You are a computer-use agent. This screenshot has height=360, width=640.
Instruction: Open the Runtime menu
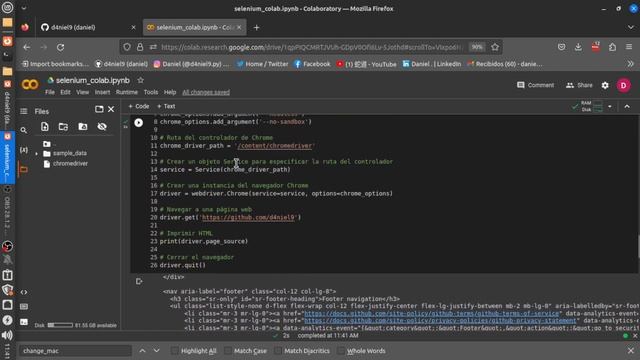pyautogui.click(x=127, y=92)
